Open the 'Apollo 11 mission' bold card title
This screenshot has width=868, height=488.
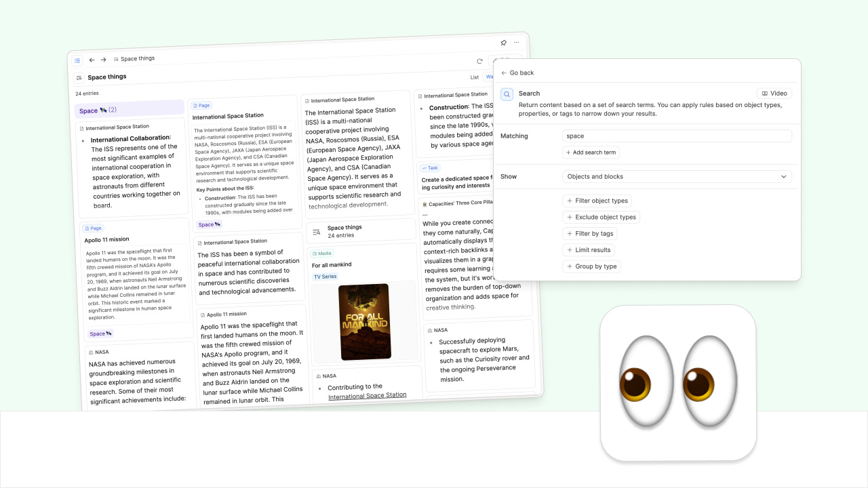(x=106, y=239)
